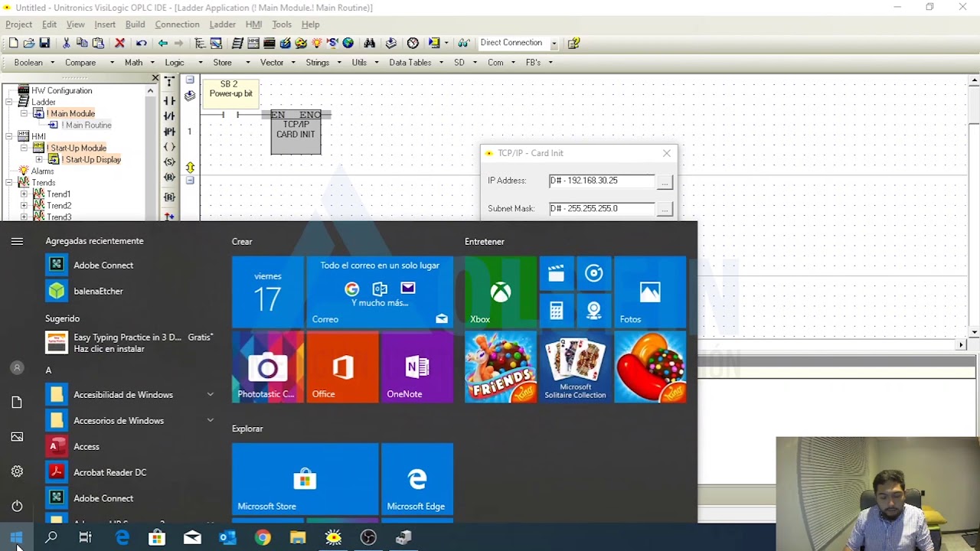Save the project with the floppy disk icon
This screenshot has height=551, width=980.
pyautogui.click(x=44, y=43)
